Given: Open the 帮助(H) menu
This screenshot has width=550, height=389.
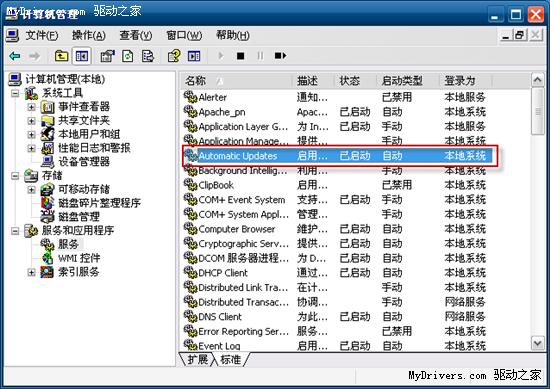Looking at the screenshot, I should pyautogui.click(x=233, y=35).
